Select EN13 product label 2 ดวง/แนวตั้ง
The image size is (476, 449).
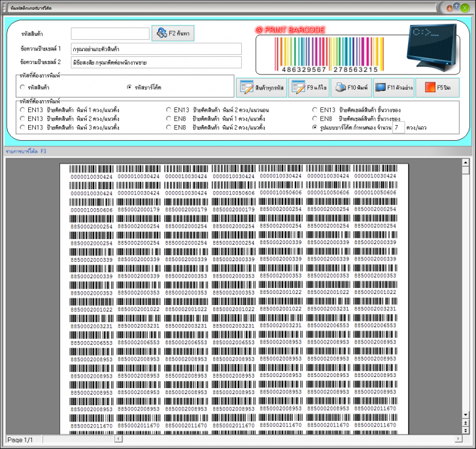[22, 118]
